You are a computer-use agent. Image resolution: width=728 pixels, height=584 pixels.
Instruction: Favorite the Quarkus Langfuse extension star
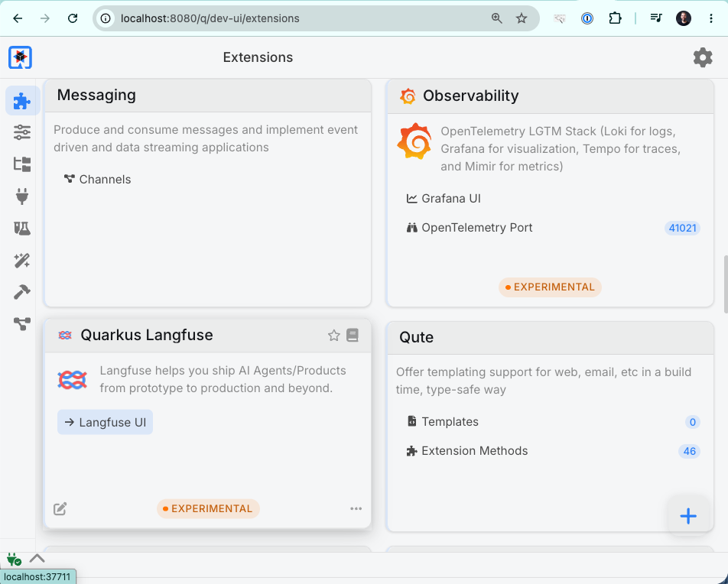(334, 335)
